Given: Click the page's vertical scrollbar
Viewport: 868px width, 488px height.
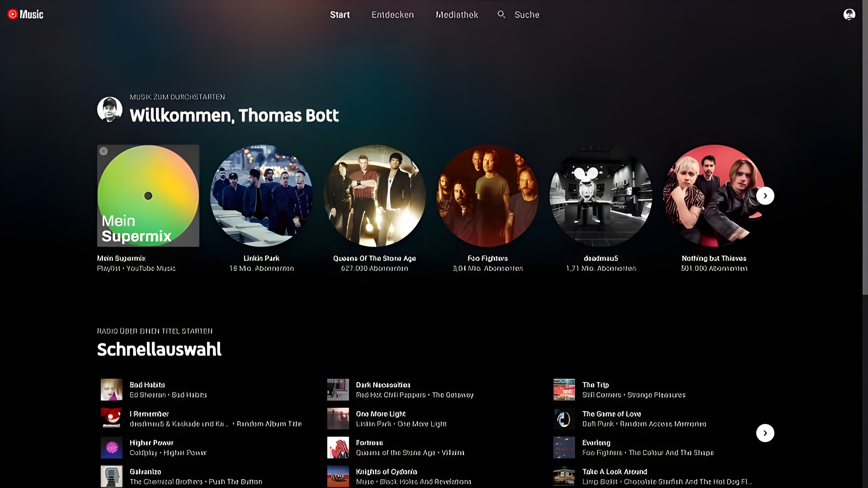Looking at the screenshot, I should 865,147.
